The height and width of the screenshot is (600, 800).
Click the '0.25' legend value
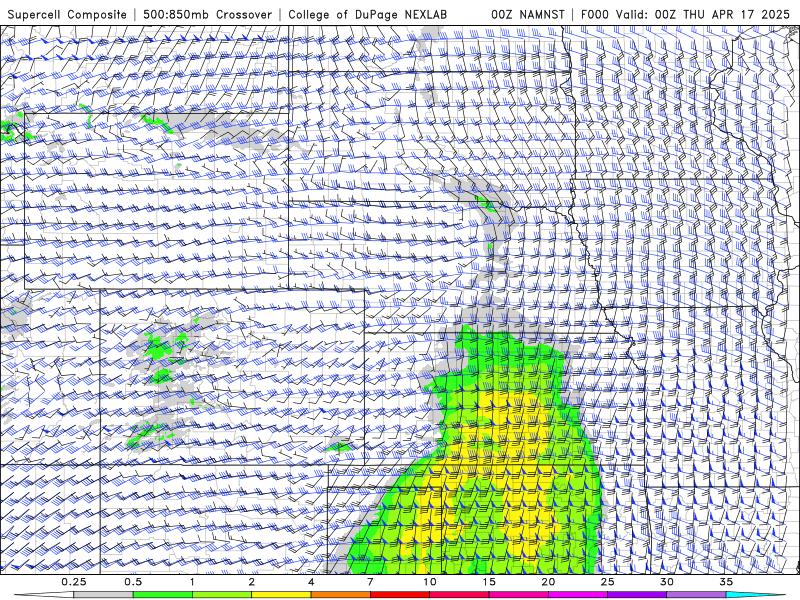click(74, 582)
